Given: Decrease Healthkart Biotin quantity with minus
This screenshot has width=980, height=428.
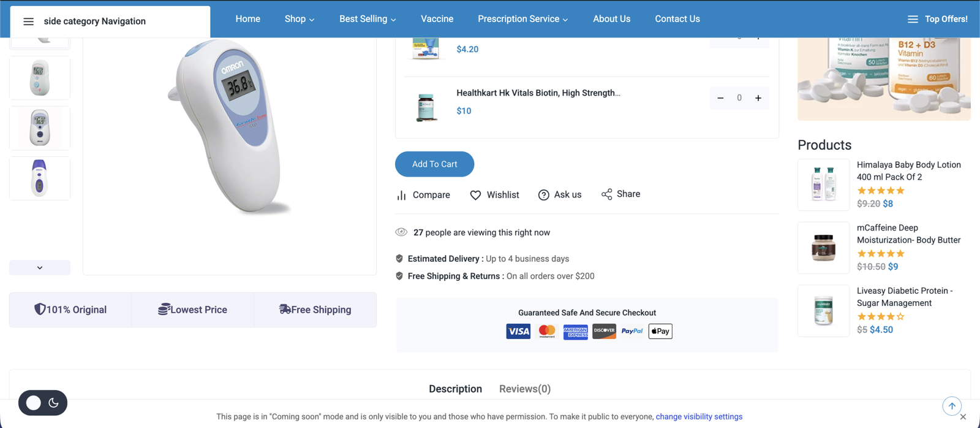Looking at the screenshot, I should pyautogui.click(x=720, y=98).
